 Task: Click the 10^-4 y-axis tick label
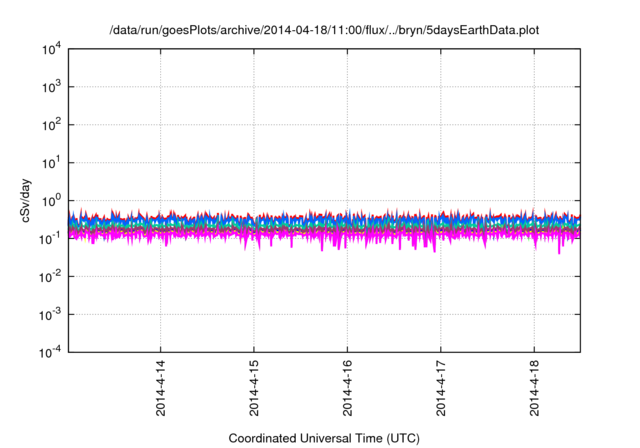(50, 352)
